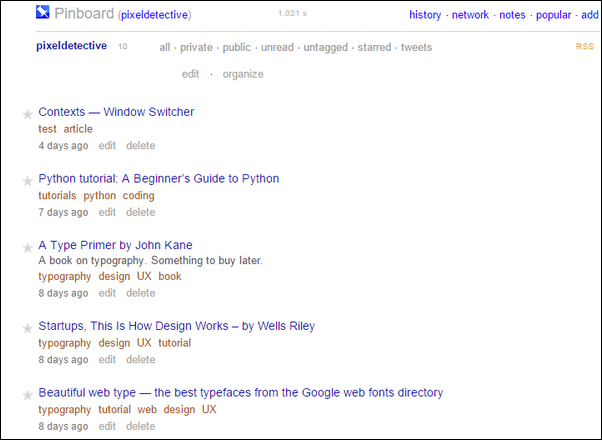602x440 pixels.
Task: Filter bookmarks by private
Action: coord(196,47)
